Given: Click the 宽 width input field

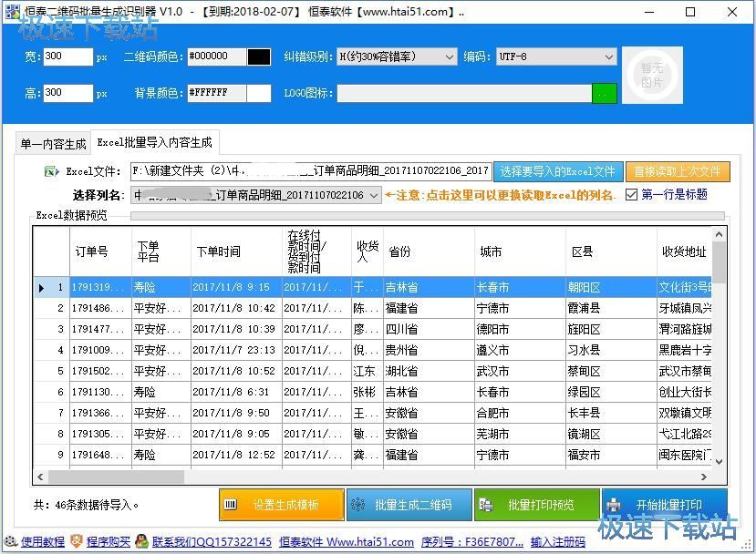Looking at the screenshot, I should click(67, 56).
